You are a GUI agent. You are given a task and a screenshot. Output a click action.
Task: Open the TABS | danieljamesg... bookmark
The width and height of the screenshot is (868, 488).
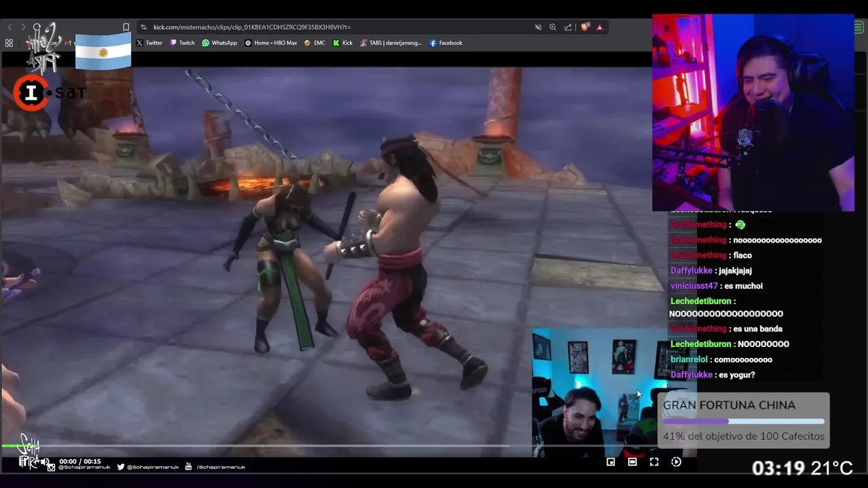[391, 43]
